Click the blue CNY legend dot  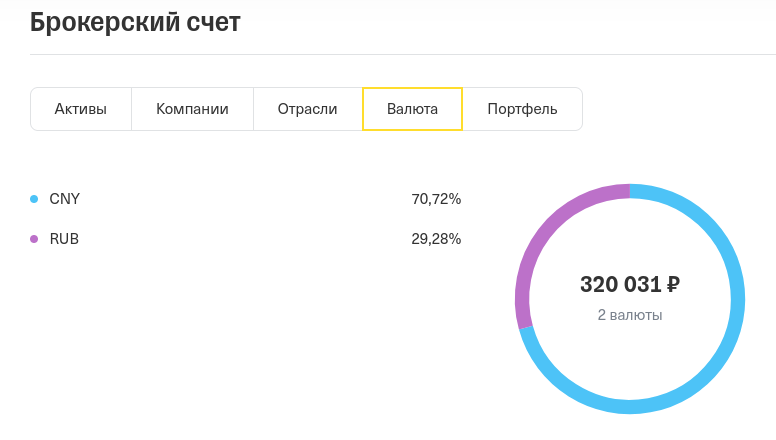tap(34, 199)
